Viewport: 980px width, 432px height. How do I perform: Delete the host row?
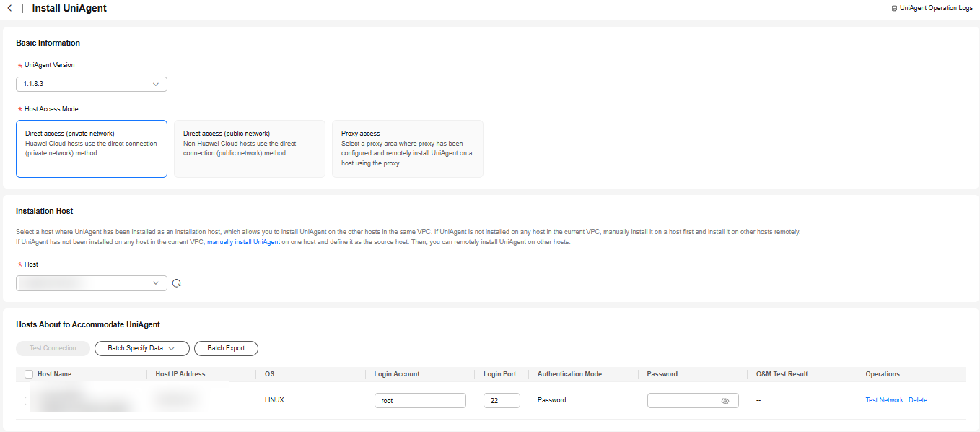pos(918,400)
